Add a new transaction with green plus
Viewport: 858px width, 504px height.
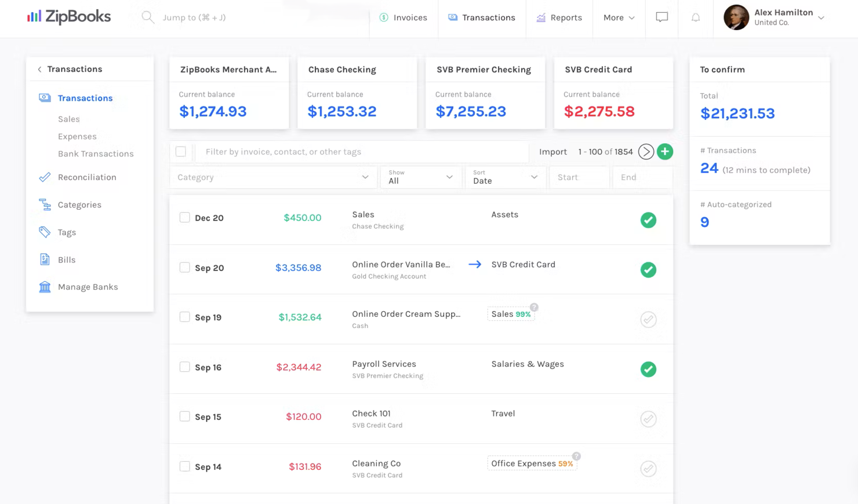pos(665,152)
